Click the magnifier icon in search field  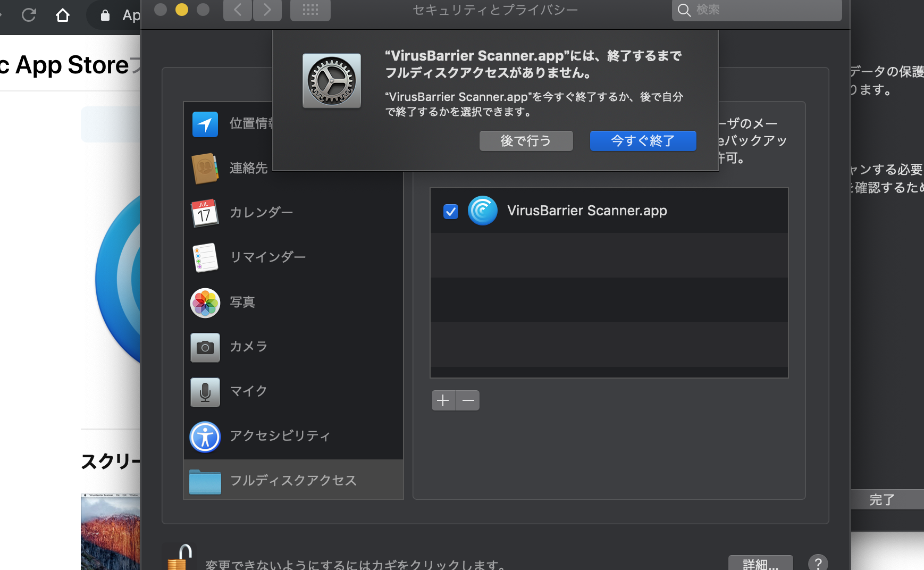click(x=684, y=10)
